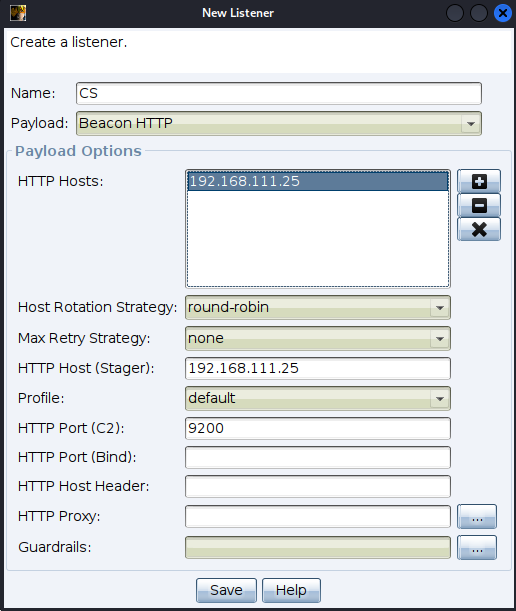Clear all HTTP hosts with X icon

click(x=479, y=229)
